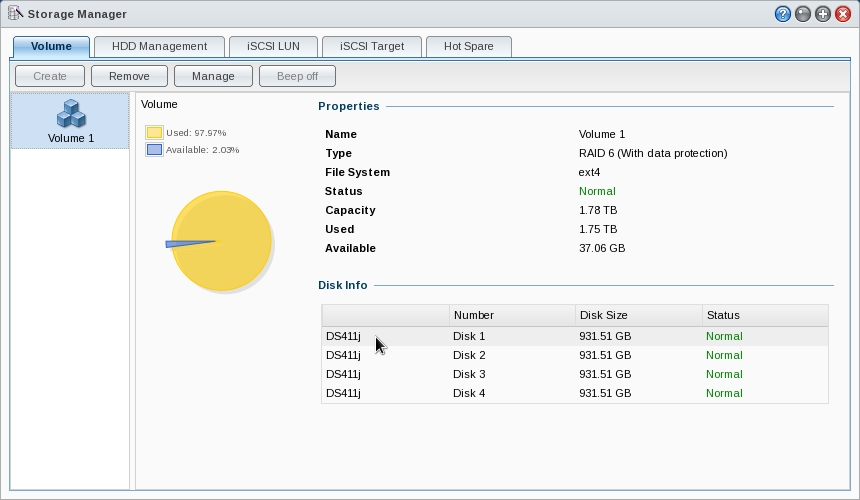
Task: Close Storage Manager with the red X
Action: click(843, 14)
